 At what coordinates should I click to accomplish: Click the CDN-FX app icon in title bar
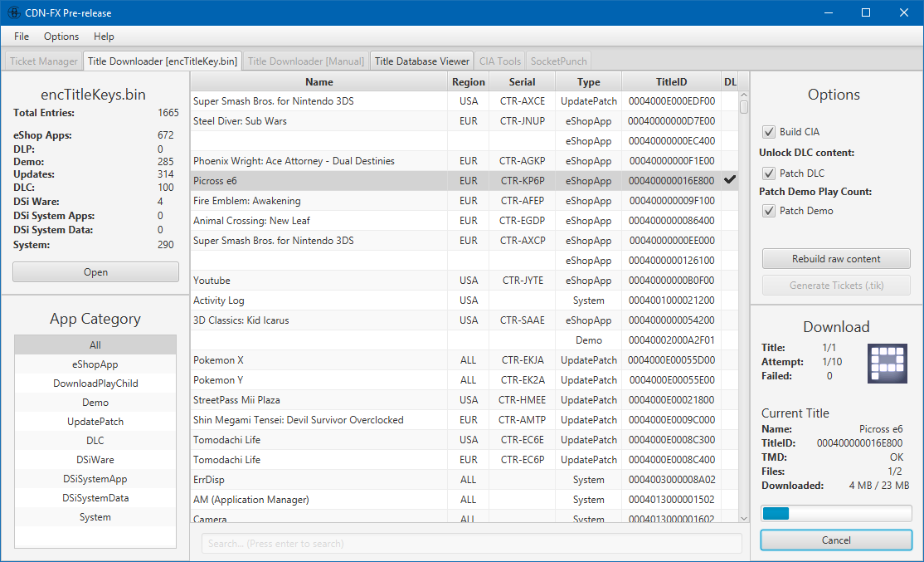click(x=13, y=12)
